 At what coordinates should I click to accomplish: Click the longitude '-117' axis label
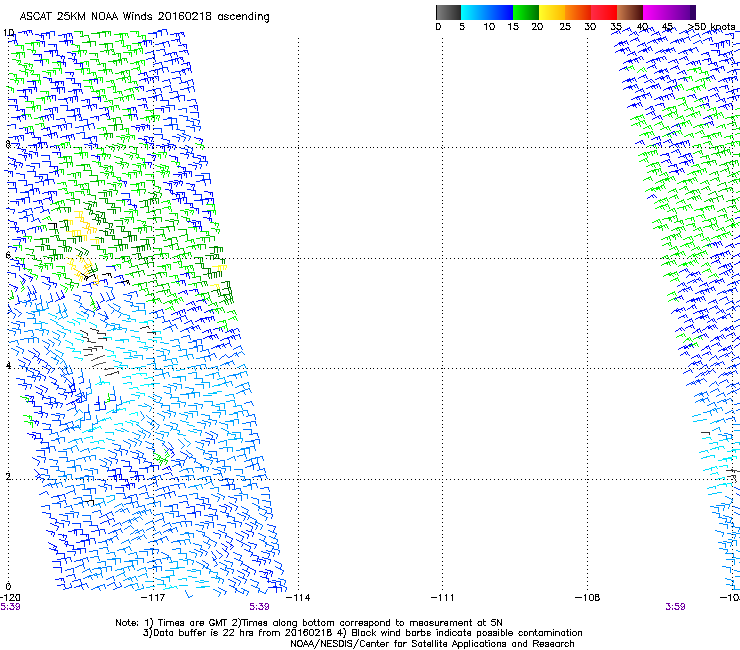(153, 598)
